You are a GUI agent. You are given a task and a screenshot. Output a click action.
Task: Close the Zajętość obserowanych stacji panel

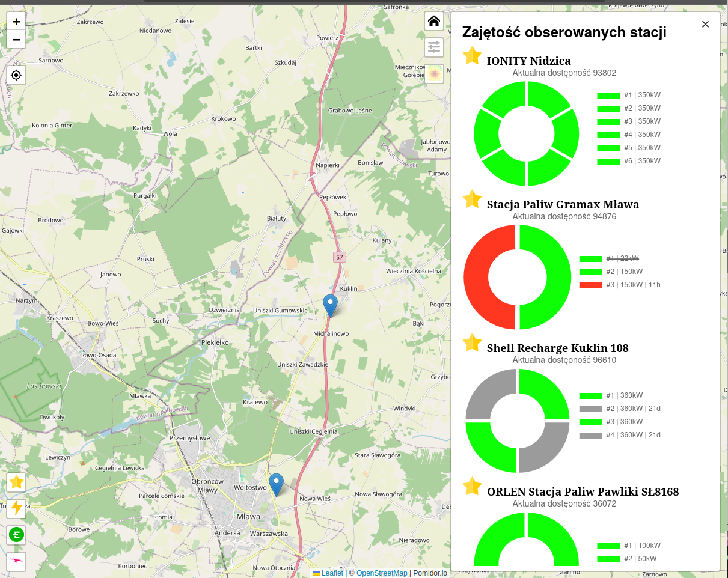(706, 24)
